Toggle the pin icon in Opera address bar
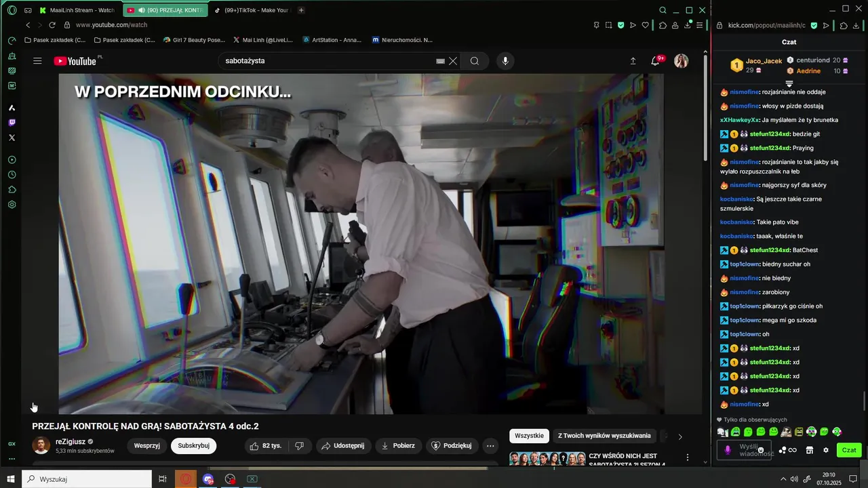This screenshot has height=488, width=868. click(596, 25)
